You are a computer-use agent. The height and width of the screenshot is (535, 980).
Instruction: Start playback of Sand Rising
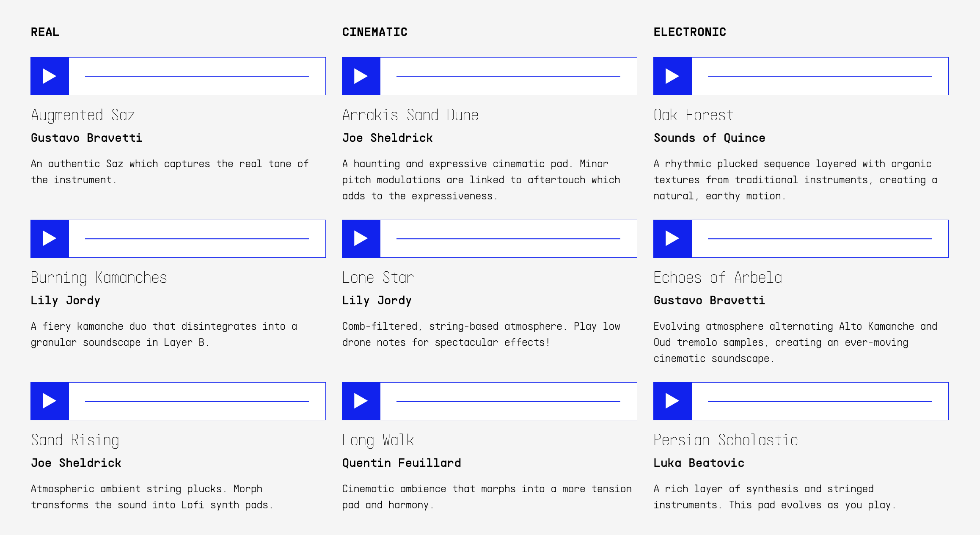(50, 401)
